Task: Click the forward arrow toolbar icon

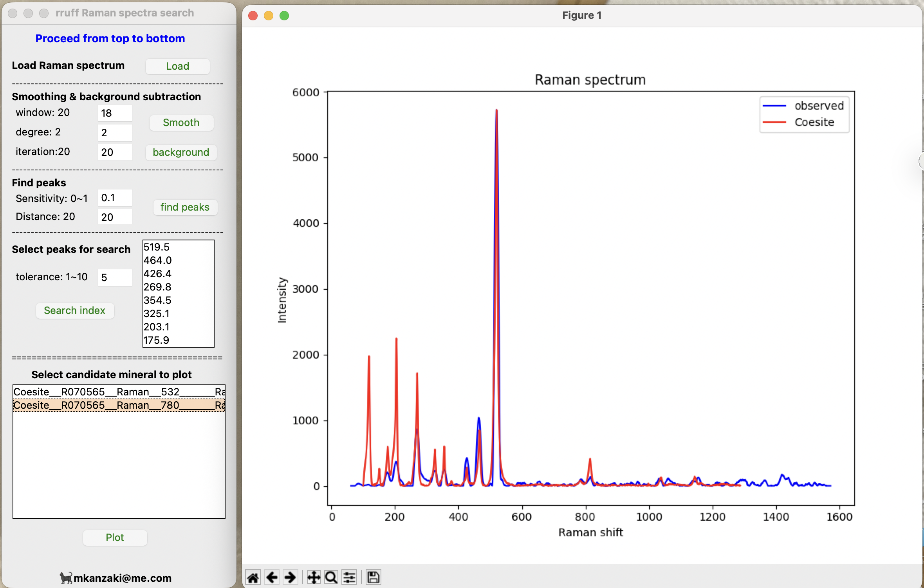Action: (290, 577)
